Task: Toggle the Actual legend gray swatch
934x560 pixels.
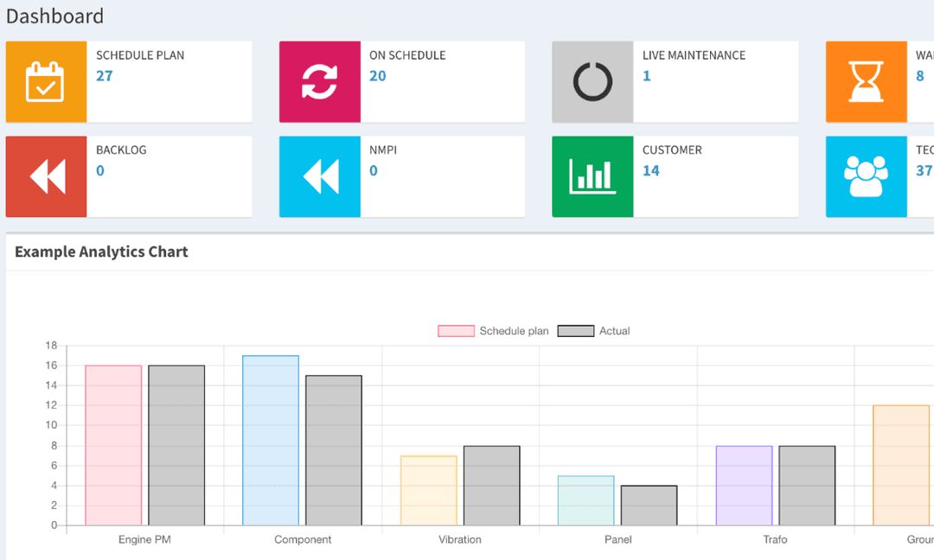Action: (575, 331)
